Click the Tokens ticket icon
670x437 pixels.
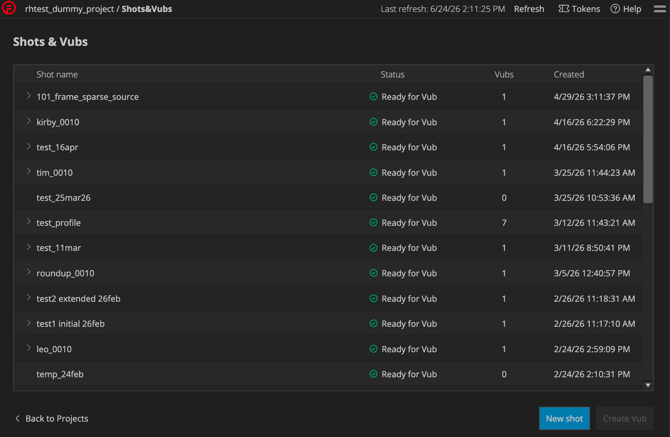[564, 9]
